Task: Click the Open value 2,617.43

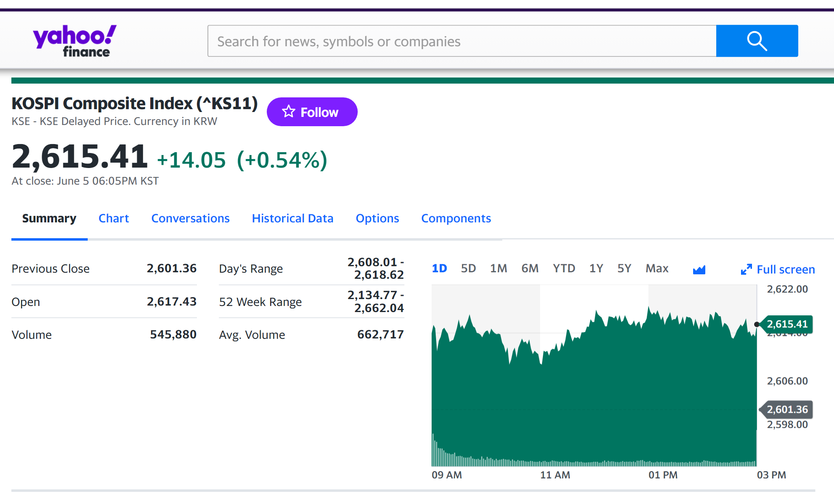Action: (x=171, y=302)
